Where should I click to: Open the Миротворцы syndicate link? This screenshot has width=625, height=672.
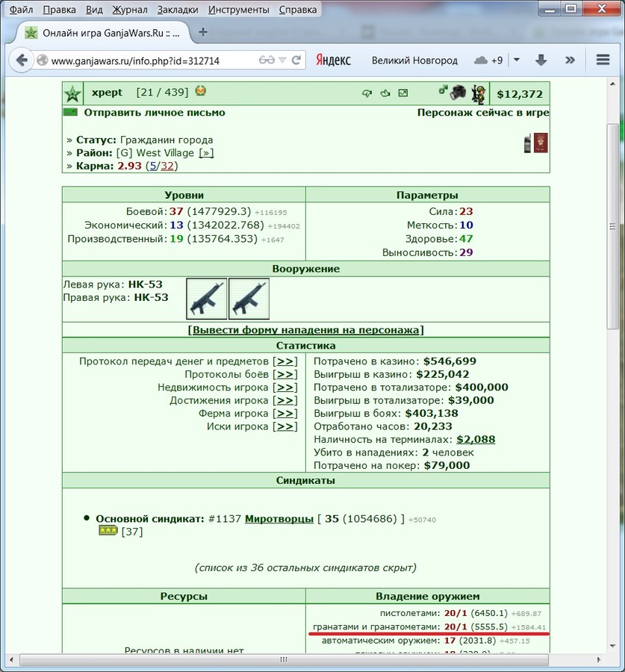click(279, 519)
